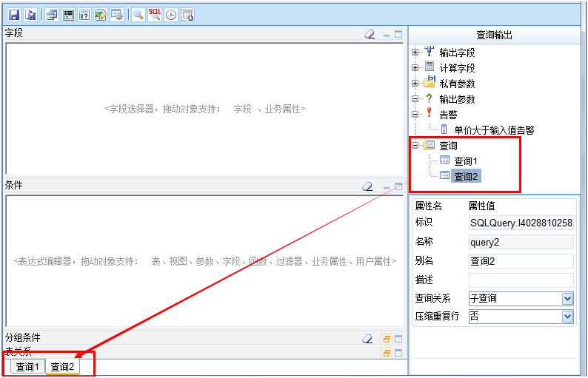The height and width of the screenshot is (378, 588).
Task: Clear the 字段 panel with eraser
Action: click(x=370, y=34)
